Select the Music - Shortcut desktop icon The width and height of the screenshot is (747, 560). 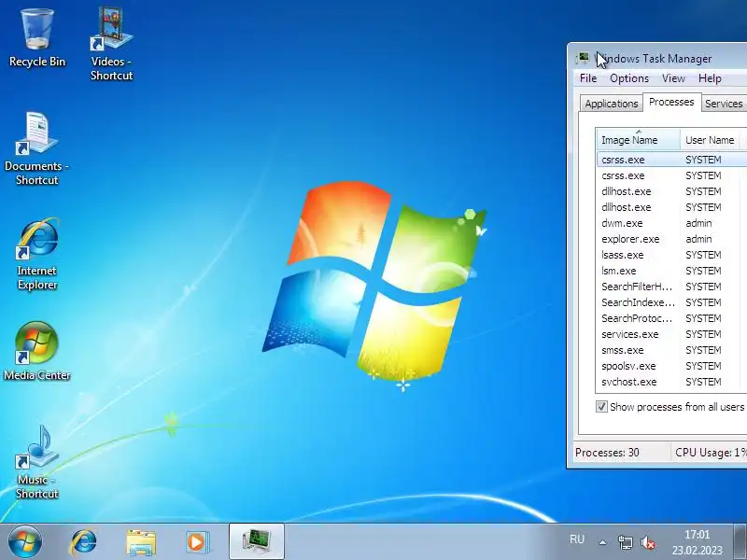(37, 462)
